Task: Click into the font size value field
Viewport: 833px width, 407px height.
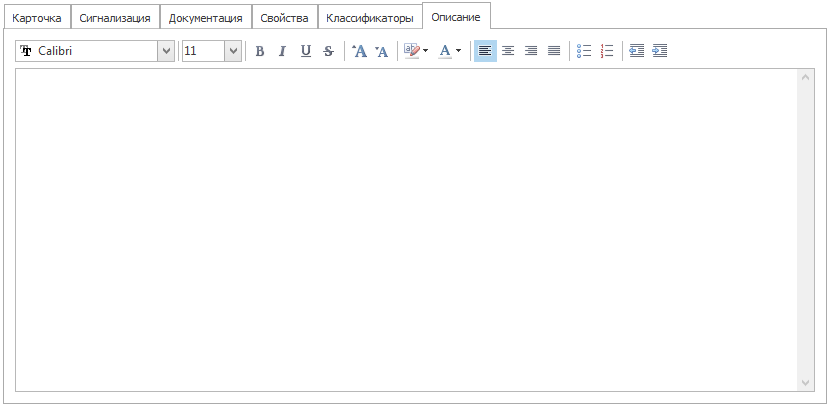Action: tap(203, 51)
